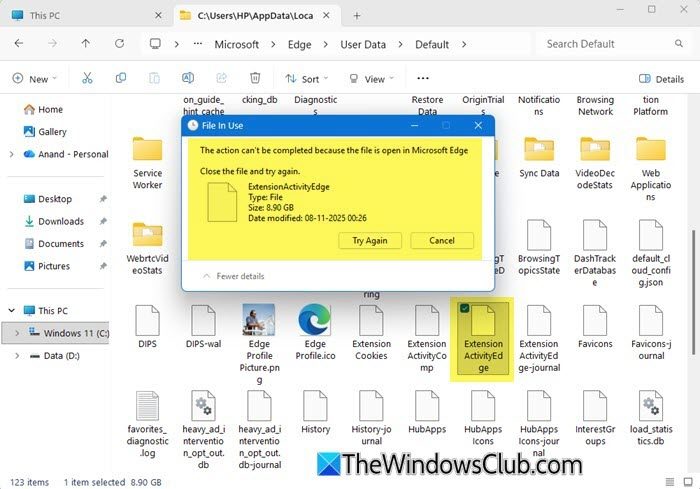Image resolution: width=700 pixels, height=489 pixels.
Task: Click User Data in the breadcrumb path
Action: pos(363,44)
